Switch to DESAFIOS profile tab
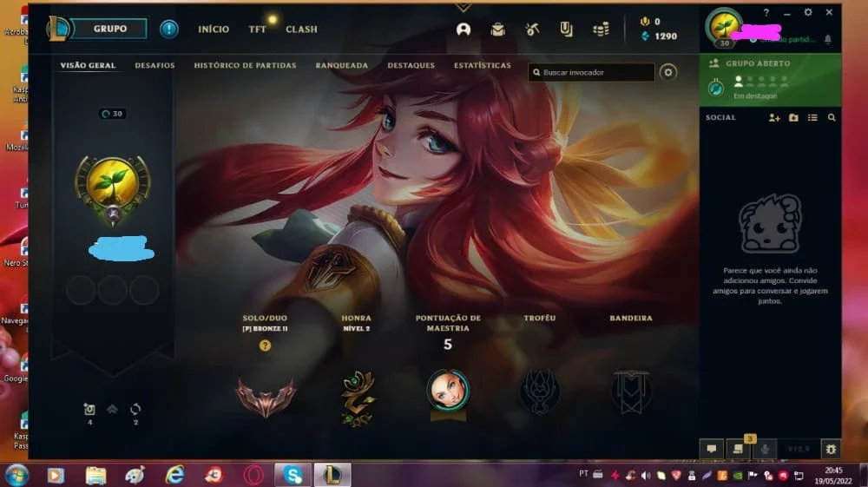The height and width of the screenshot is (487, 868). [155, 65]
